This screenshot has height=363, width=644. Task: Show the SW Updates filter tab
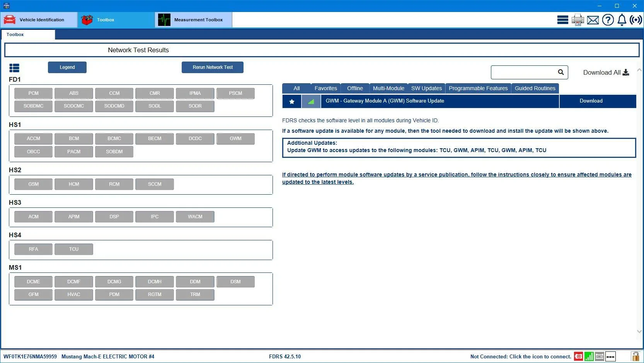[426, 88]
